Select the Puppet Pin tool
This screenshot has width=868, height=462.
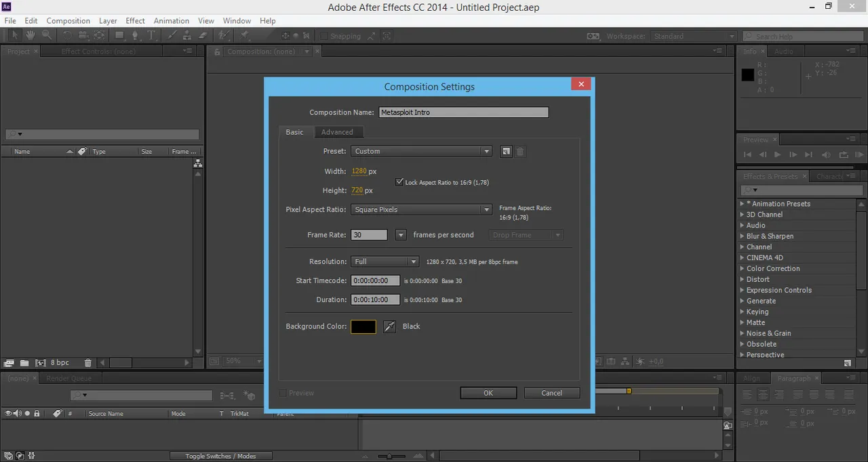click(243, 35)
